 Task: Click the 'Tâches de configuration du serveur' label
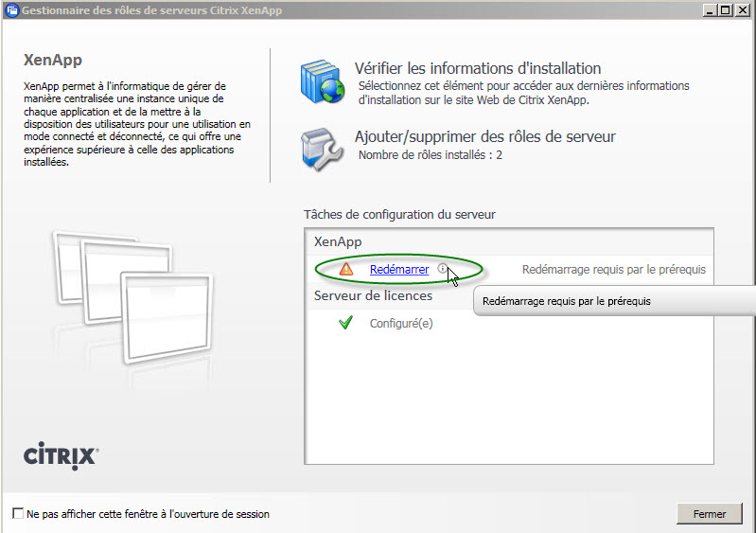399,214
